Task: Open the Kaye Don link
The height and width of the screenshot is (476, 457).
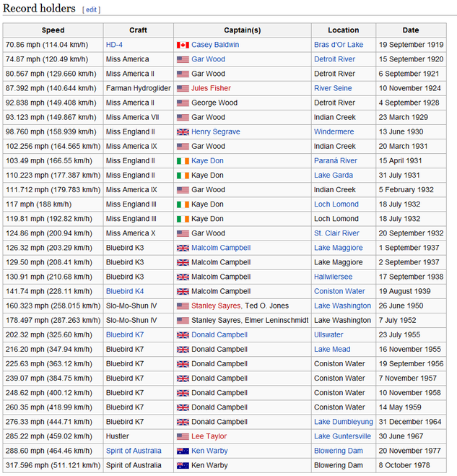Action: [207, 160]
